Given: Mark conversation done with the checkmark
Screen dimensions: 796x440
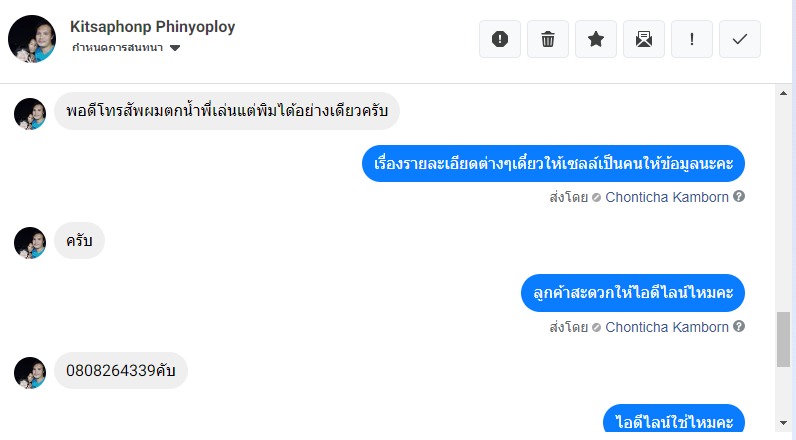Looking at the screenshot, I should tap(740, 39).
